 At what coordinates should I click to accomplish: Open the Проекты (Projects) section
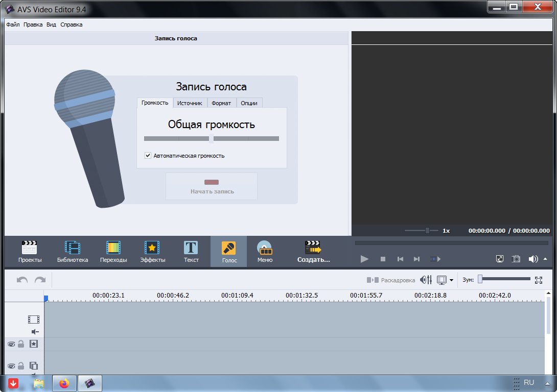click(30, 252)
